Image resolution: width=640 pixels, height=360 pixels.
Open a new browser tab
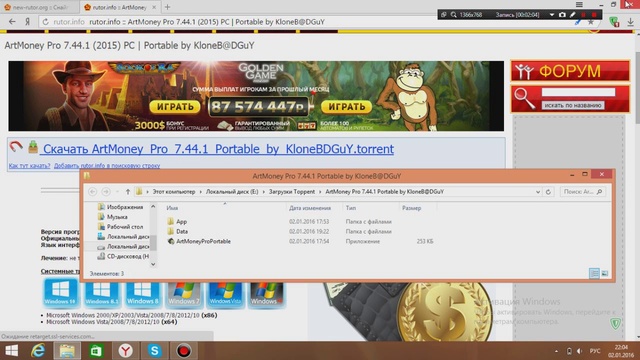click(x=167, y=7)
